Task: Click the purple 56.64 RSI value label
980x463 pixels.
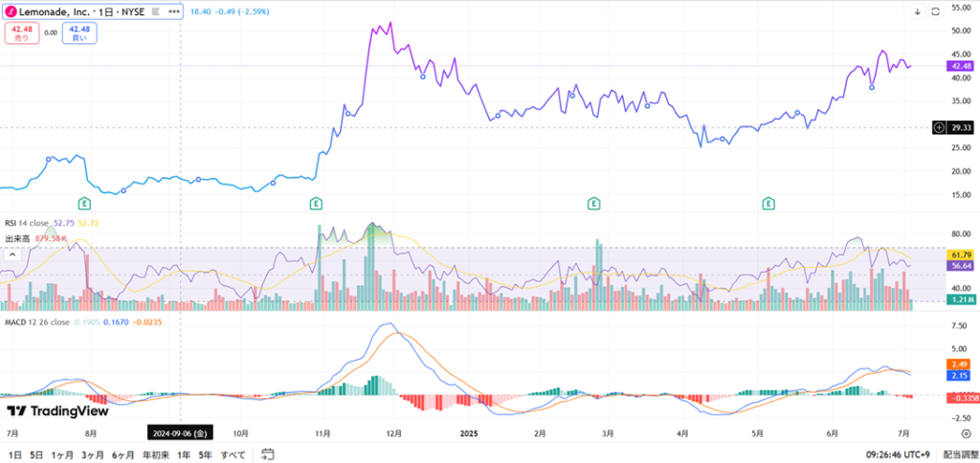Action: (959, 266)
